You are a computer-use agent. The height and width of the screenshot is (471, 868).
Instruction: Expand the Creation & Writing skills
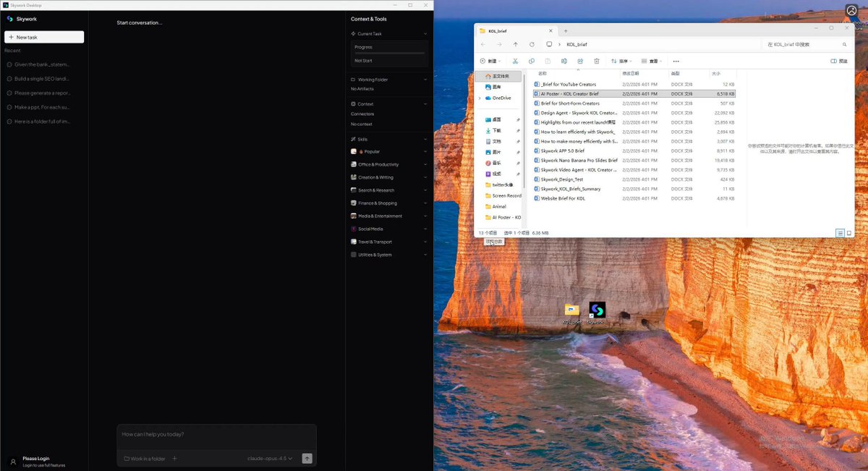click(x=389, y=177)
